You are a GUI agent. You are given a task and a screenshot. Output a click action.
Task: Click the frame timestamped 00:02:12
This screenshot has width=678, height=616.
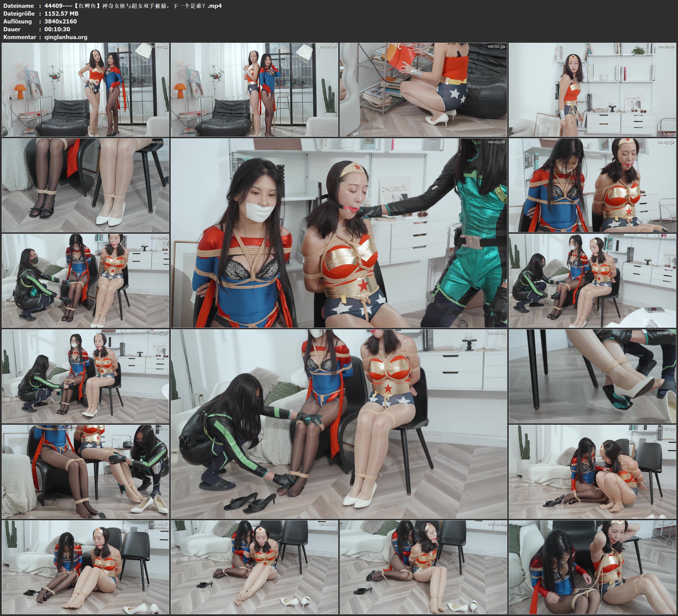point(592,90)
